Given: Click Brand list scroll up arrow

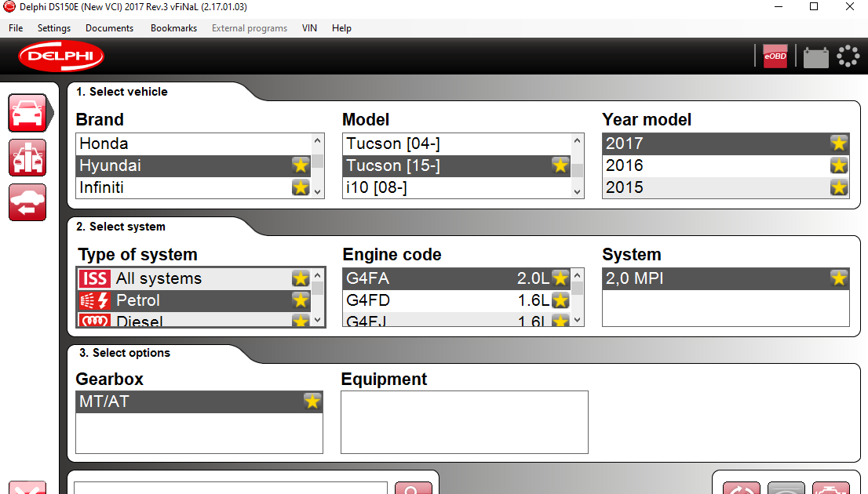Looking at the screenshot, I should [317, 140].
